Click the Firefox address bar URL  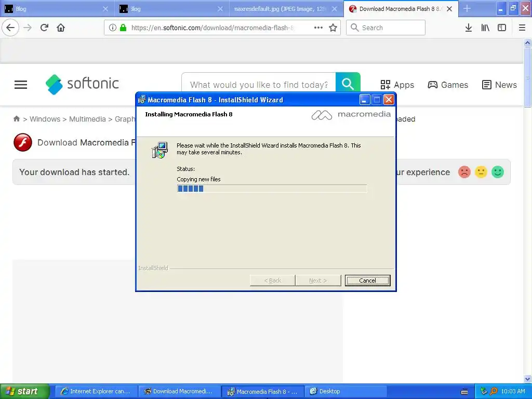pos(212,28)
